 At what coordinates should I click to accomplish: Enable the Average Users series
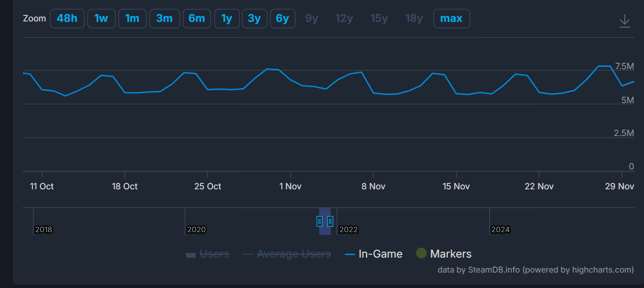point(294,254)
